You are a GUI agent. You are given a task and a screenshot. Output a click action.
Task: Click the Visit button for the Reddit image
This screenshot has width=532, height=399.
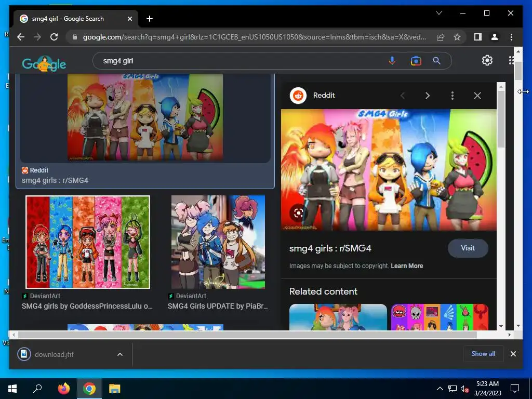pos(468,248)
